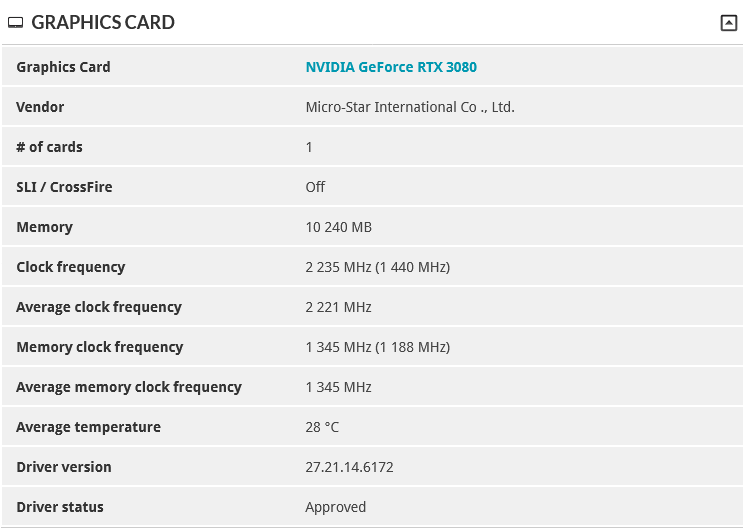743x528 pixels.
Task: Click the 'Memory clock frequency' label
Action: pyautogui.click(x=100, y=347)
